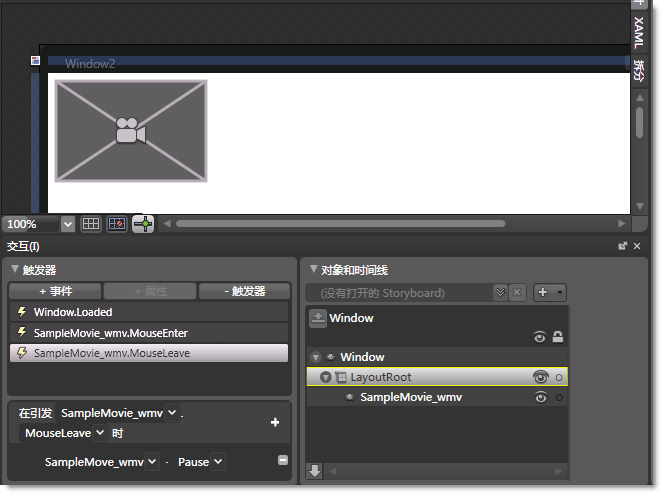Add a new event trigger
The width and height of the screenshot is (662, 494).
pyautogui.click(x=55, y=291)
